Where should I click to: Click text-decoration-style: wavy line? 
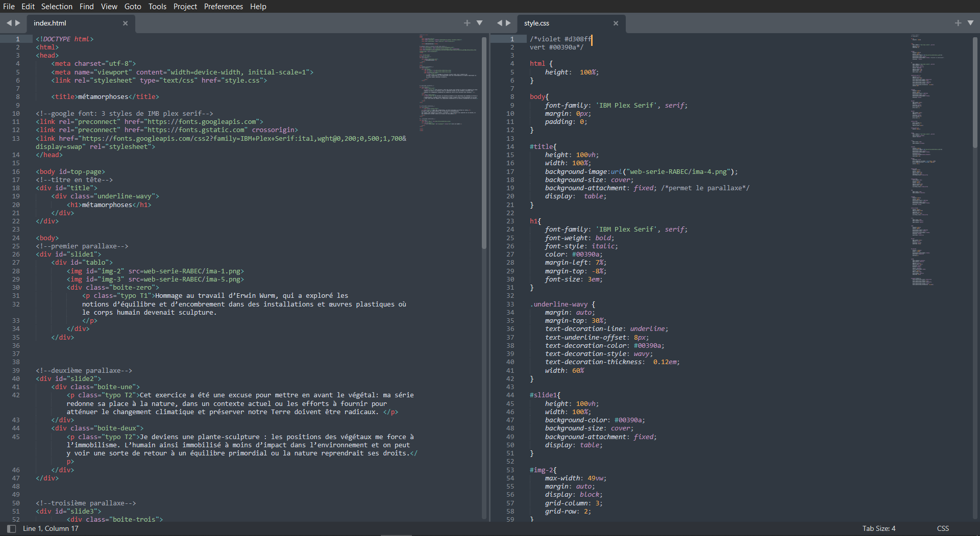[599, 353]
